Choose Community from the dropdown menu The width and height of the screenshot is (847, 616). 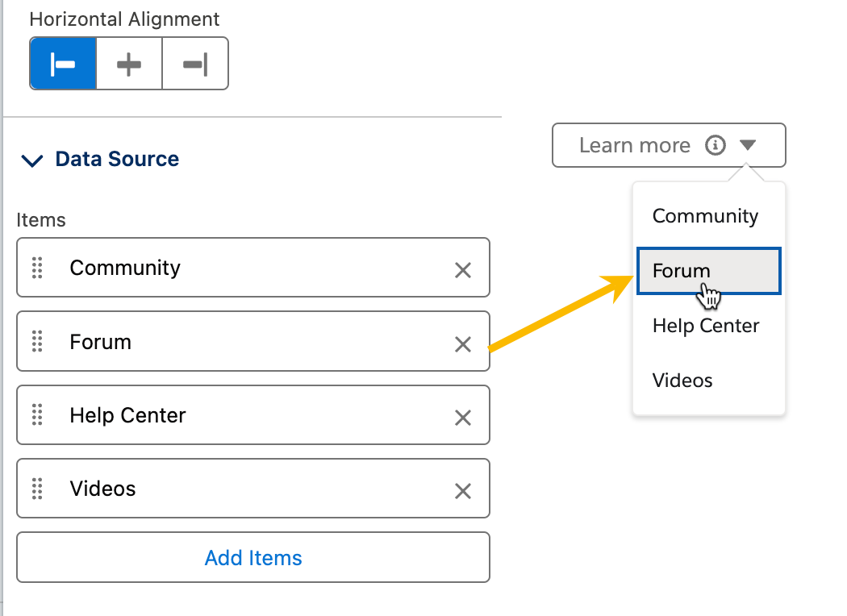[x=706, y=216]
